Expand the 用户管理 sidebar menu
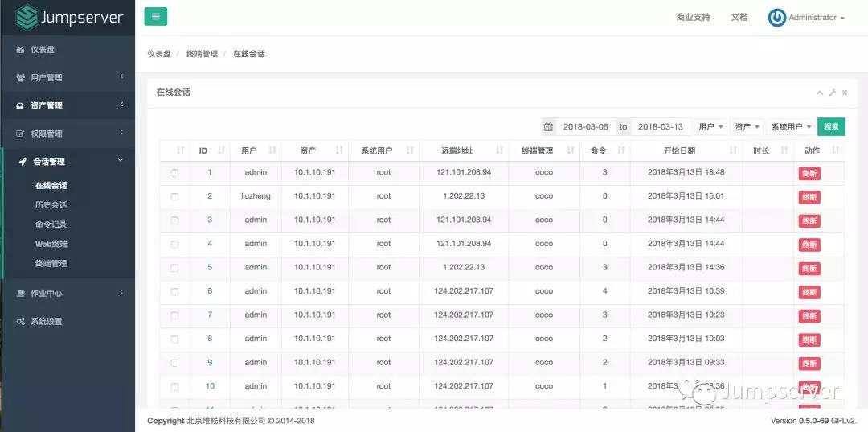This screenshot has height=432, width=868. pyautogui.click(x=68, y=78)
